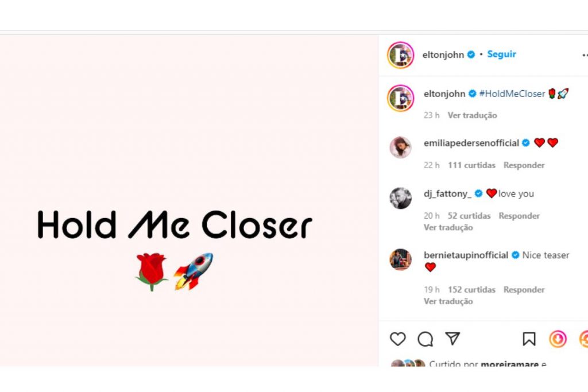
Task: Click the Hold Me Closer post image
Action: pos(189,200)
